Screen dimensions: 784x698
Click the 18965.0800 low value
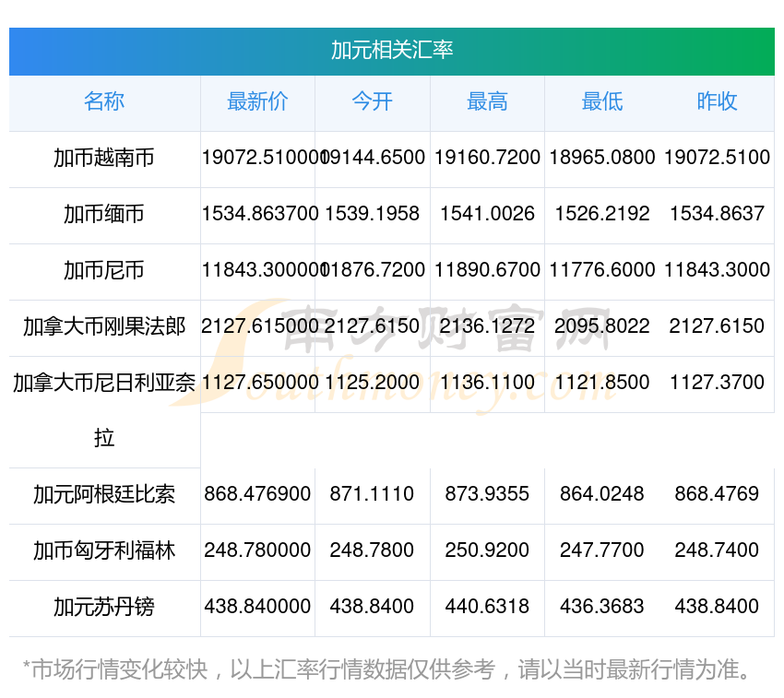click(602, 158)
